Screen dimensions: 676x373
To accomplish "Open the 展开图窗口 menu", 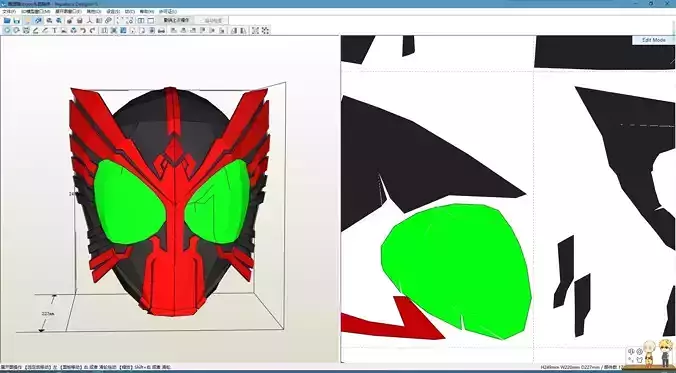I will [x=69, y=12].
